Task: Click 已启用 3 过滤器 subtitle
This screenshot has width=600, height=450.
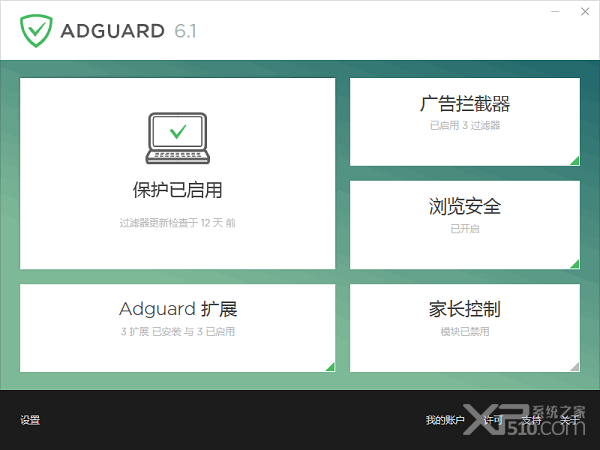Action: pos(465,126)
